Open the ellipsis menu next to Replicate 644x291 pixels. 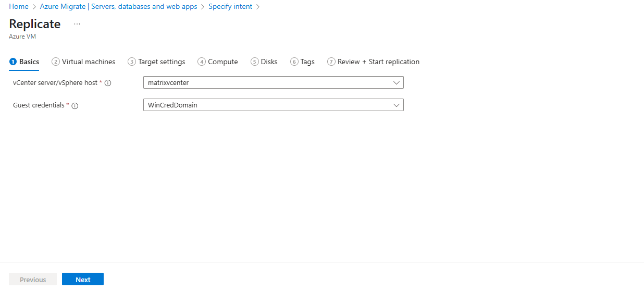coord(77,24)
